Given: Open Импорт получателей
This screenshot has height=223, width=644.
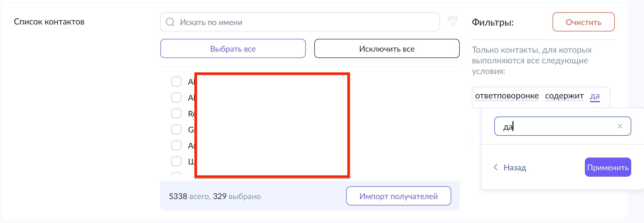Looking at the screenshot, I should 398,196.
